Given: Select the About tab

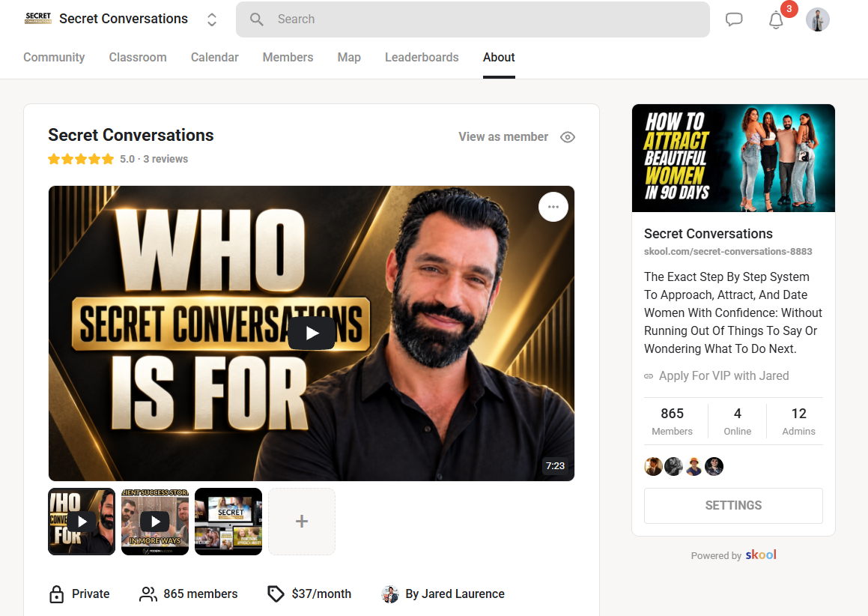Looking at the screenshot, I should coord(499,57).
